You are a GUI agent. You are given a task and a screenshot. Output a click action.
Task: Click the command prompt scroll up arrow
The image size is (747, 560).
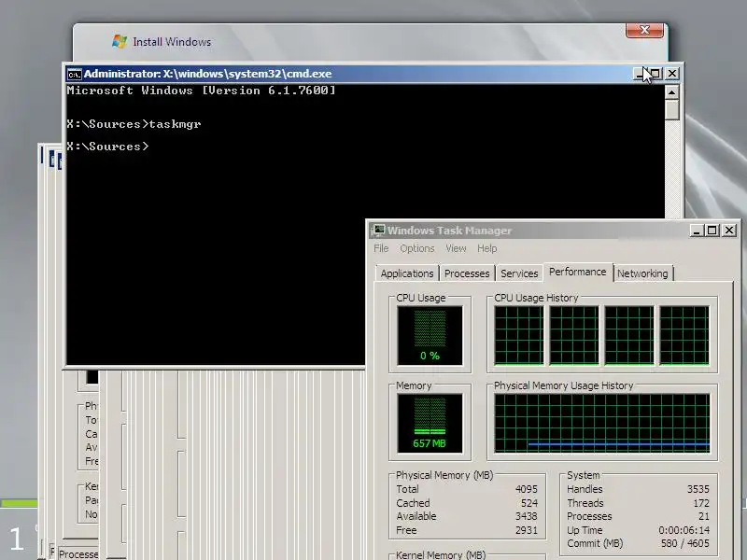pos(671,92)
